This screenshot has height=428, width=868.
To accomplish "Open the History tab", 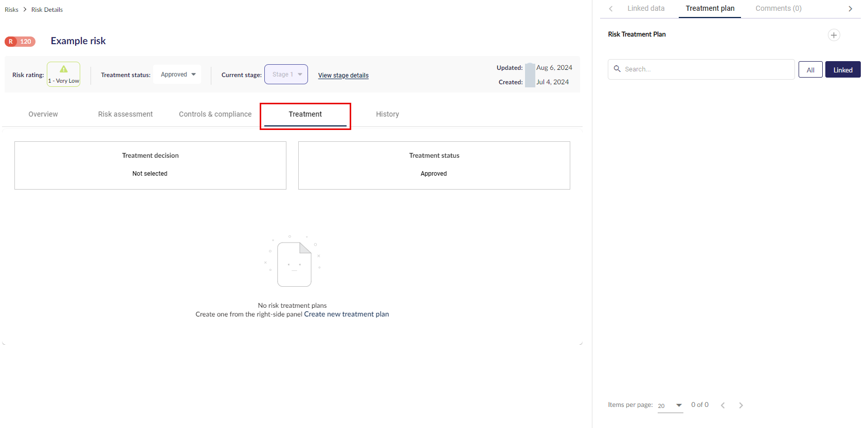I will [388, 114].
